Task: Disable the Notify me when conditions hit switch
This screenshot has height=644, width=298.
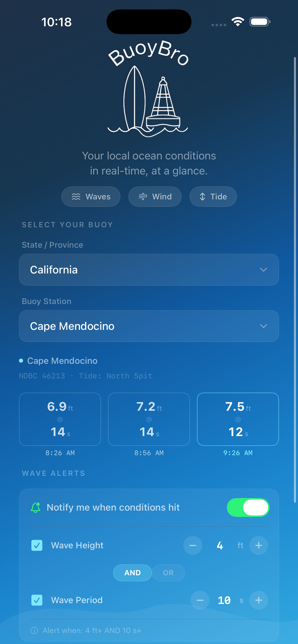Action: tap(248, 507)
